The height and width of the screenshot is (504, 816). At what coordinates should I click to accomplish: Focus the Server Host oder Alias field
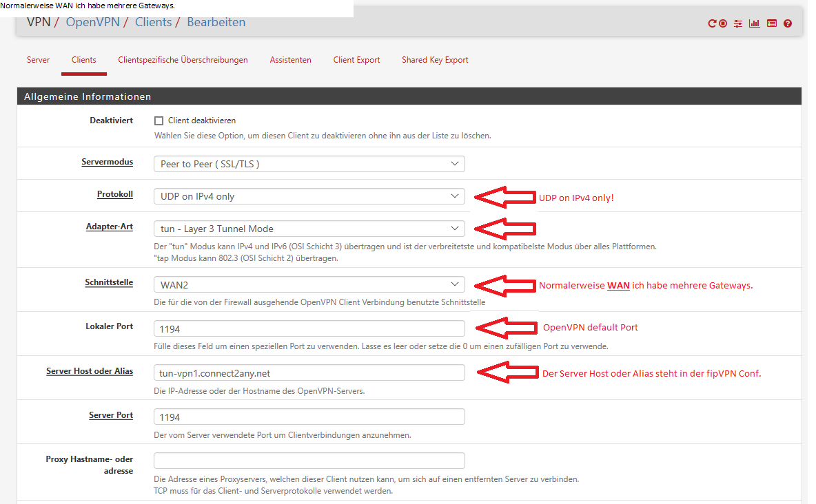click(309, 373)
